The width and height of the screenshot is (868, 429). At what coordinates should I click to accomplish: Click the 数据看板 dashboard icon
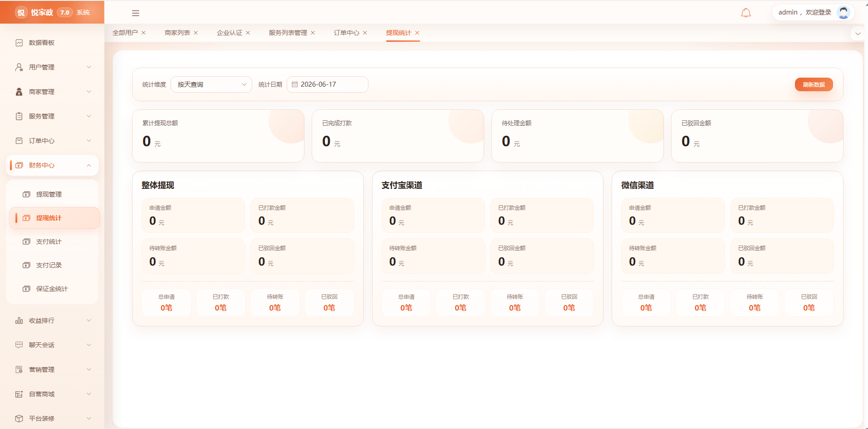tap(19, 43)
